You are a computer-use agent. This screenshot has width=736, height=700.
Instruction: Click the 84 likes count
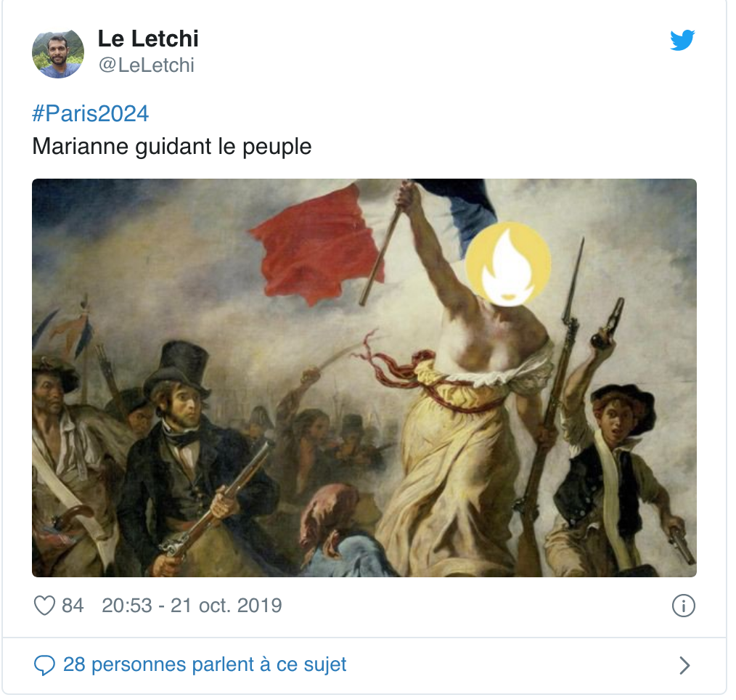point(73,605)
